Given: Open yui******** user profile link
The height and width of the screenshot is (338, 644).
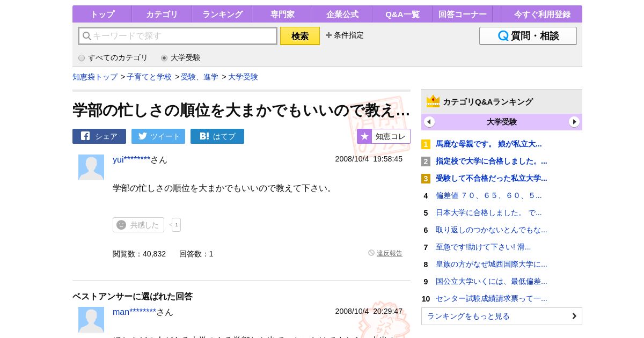Looking at the screenshot, I should pyautogui.click(x=131, y=159).
